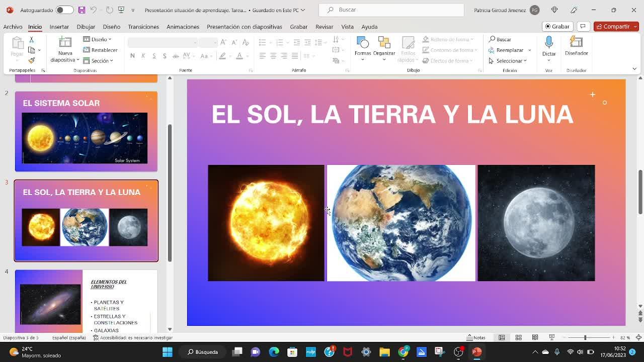Click the Restablecer button
Image resolution: width=644 pixels, height=362 pixels.
click(101, 50)
